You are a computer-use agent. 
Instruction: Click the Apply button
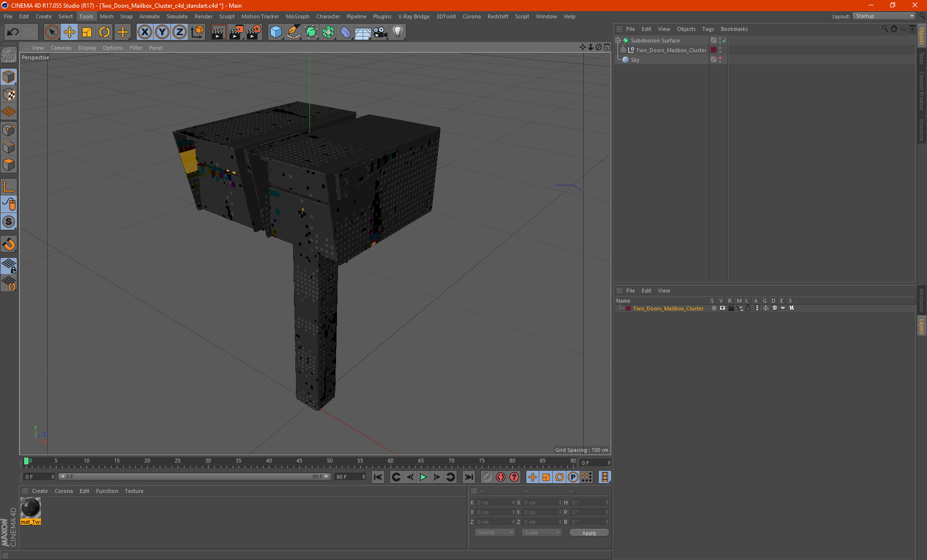(x=589, y=533)
